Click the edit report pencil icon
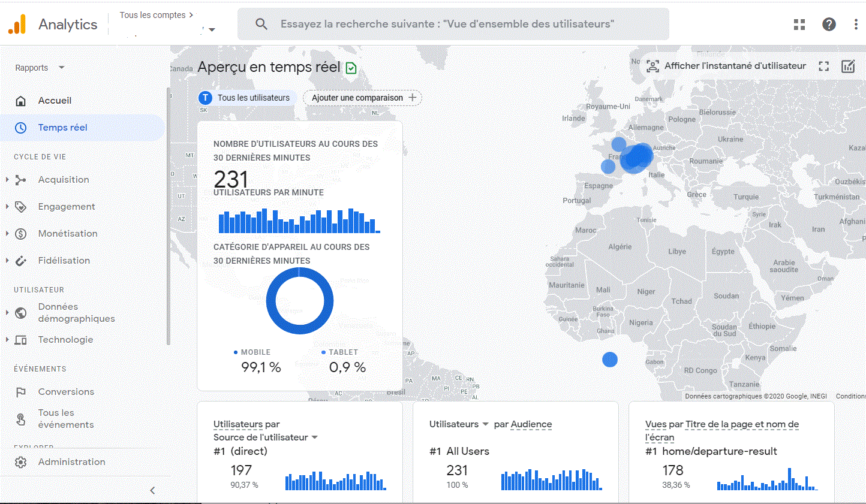The width and height of the screenshot is (866, 504). tap(848, 67)
